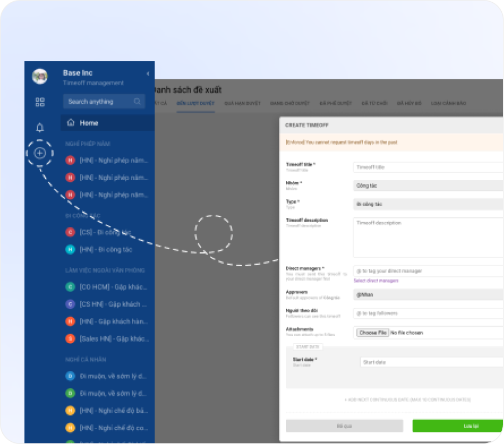Click the Approvers field showing @Nhan
The width and height of the screenshot is (504, 444).
pos(428,295)
